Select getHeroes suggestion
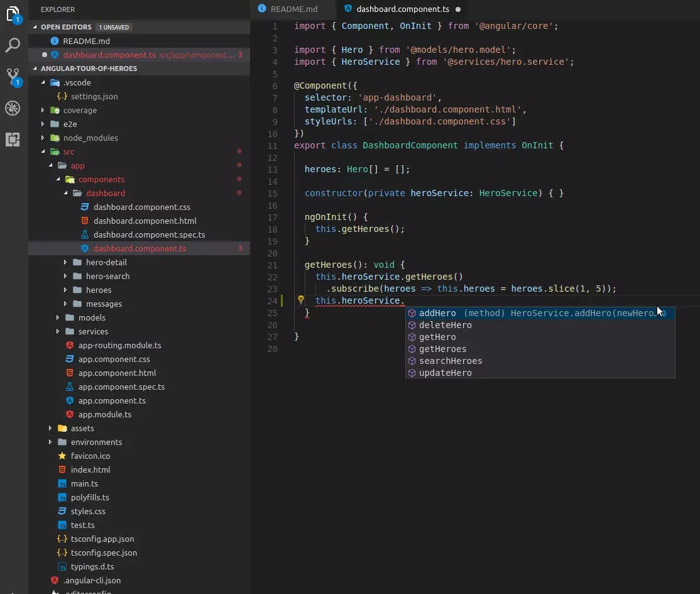700x594 pixels. click(540, 349)
